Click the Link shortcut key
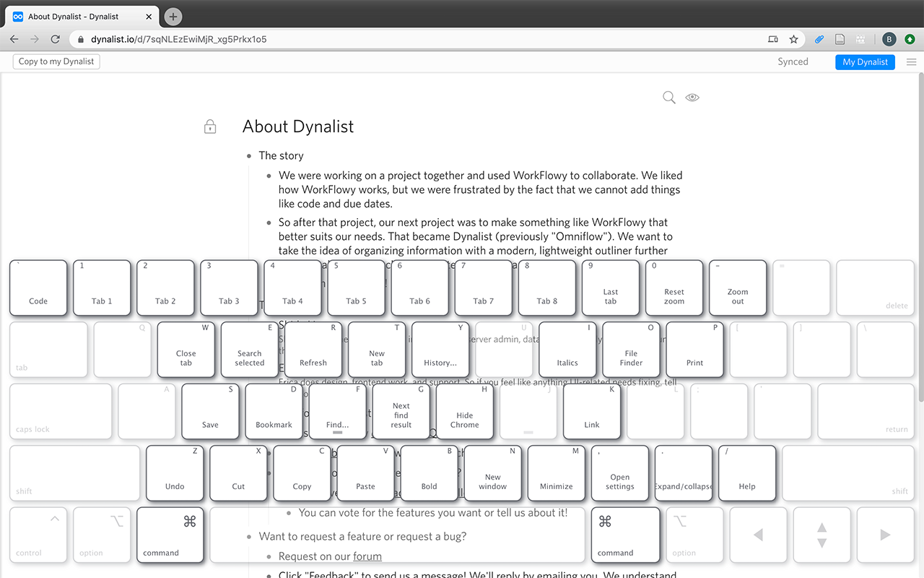This screenshot has width=924, height=578. click(592, 411)
